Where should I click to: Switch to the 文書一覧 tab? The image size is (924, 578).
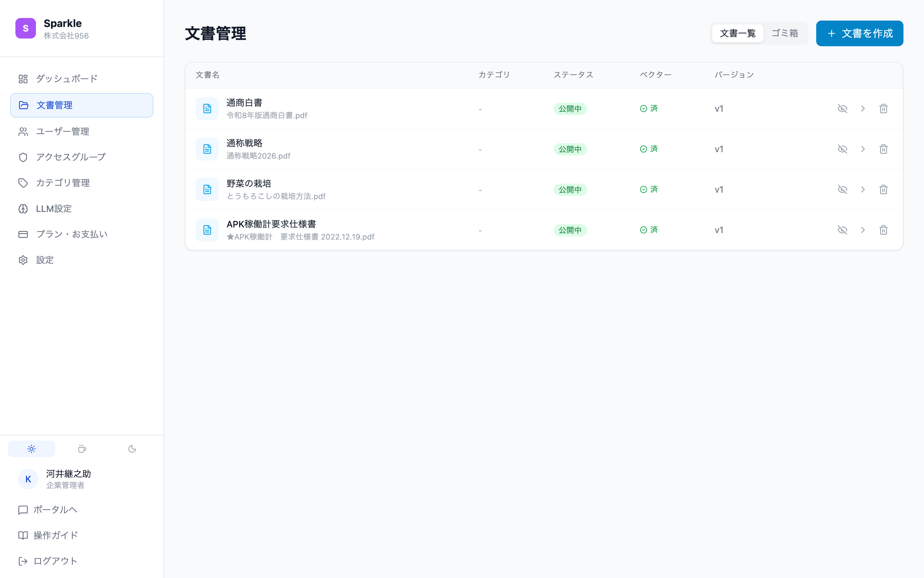coord(738,33)
